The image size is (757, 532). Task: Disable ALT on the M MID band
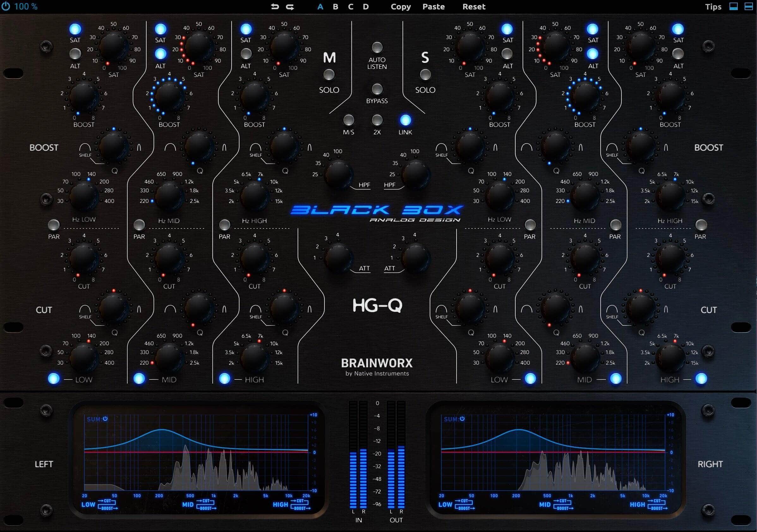coord(160,53)
